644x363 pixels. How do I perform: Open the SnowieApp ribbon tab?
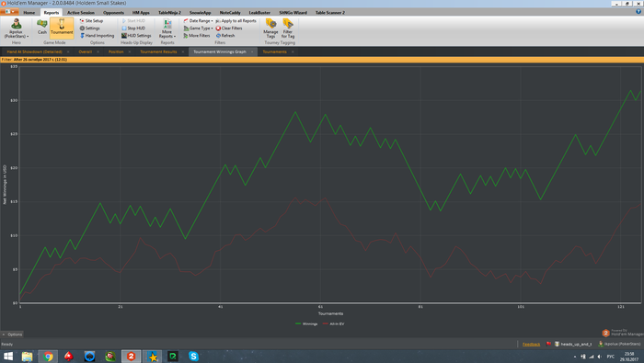click(x=200, y=13)
